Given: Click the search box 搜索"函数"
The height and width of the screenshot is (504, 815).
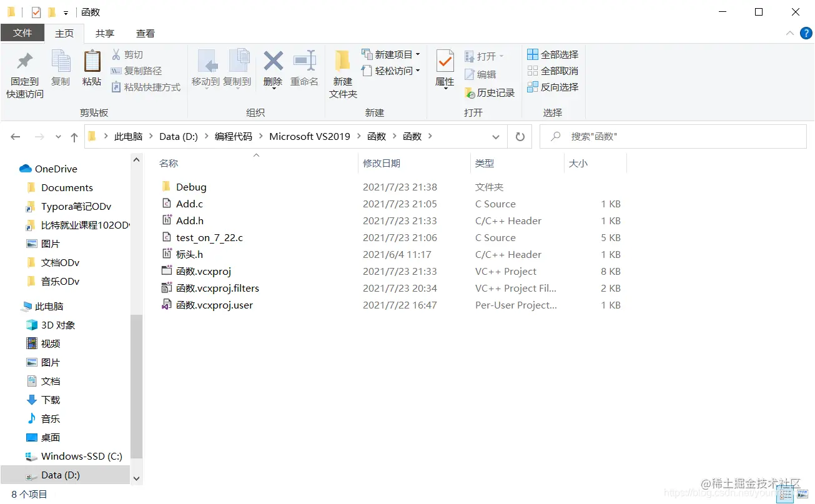Looking at the screenshot, I should click(673, 137).
